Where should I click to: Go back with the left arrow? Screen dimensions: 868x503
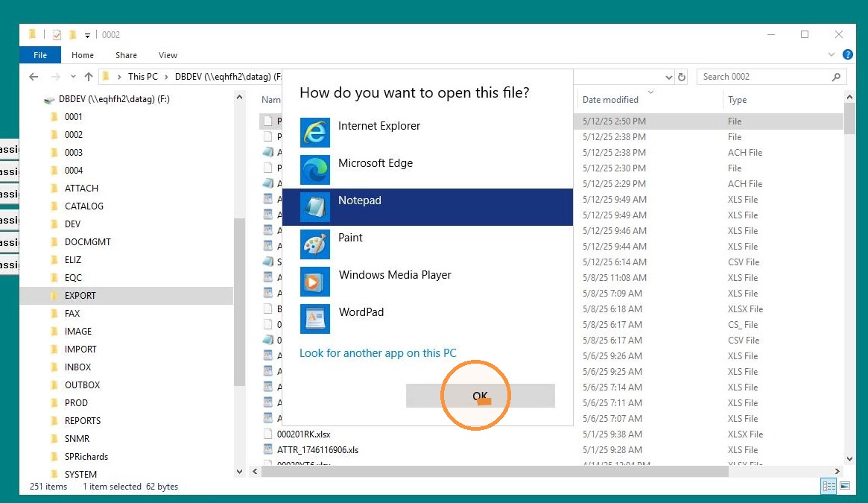(x=34, y=77)
